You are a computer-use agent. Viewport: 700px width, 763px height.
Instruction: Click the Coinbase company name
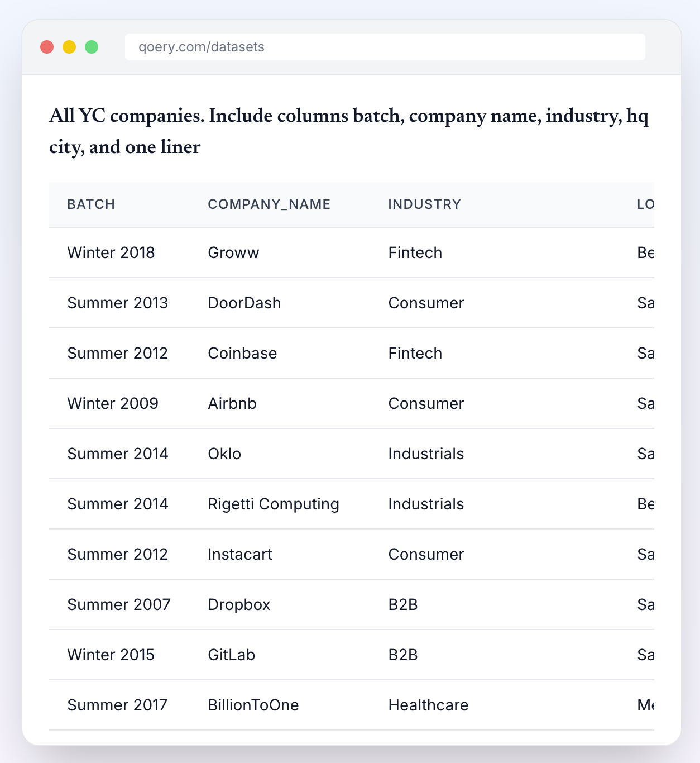(242, 353)
